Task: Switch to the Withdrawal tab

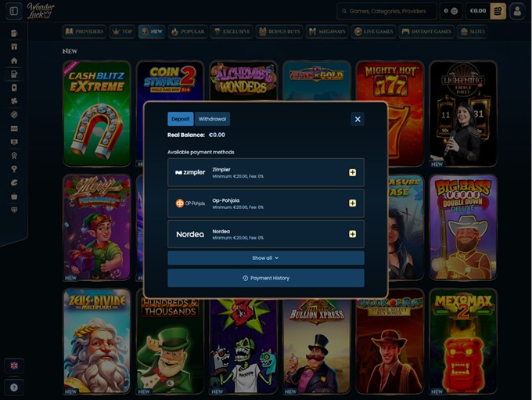Action: point(212,119)
